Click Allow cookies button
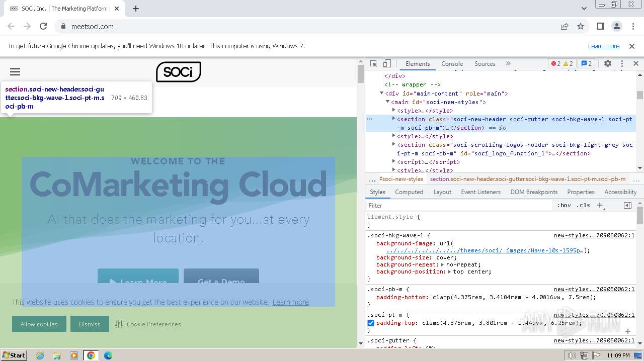The width and height of the screenshot is (644, 362). click(x=39, y=324)
